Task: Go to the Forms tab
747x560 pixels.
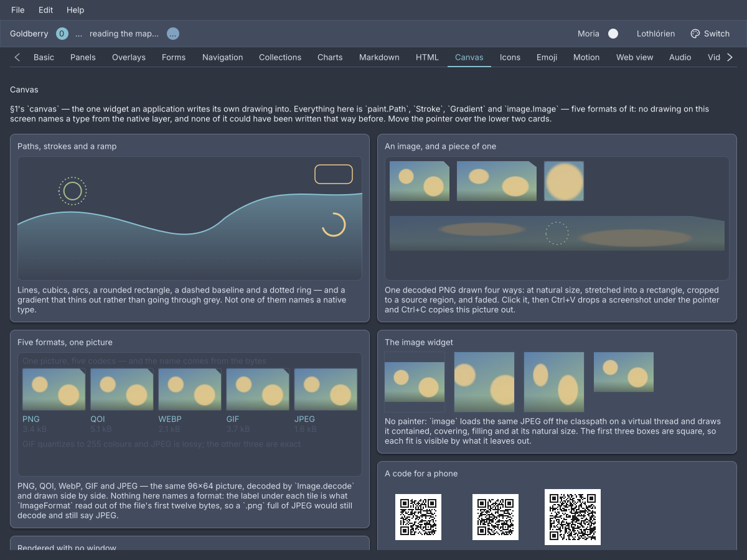Action: point(174,57)
